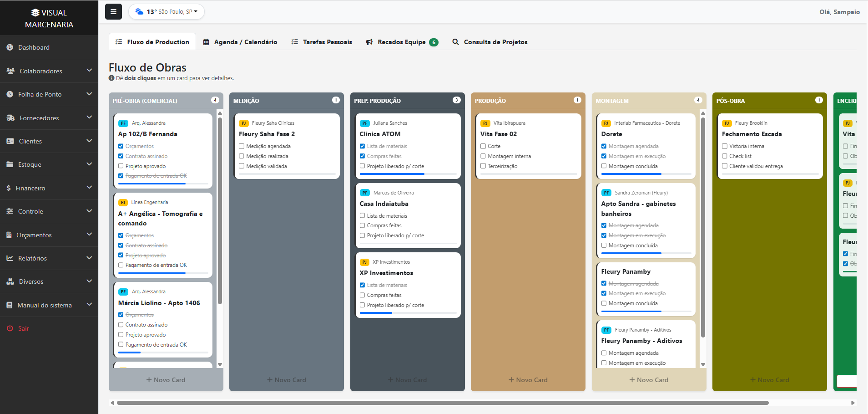
Task: Click the Controle sliders icon
Action: [10, 211]
